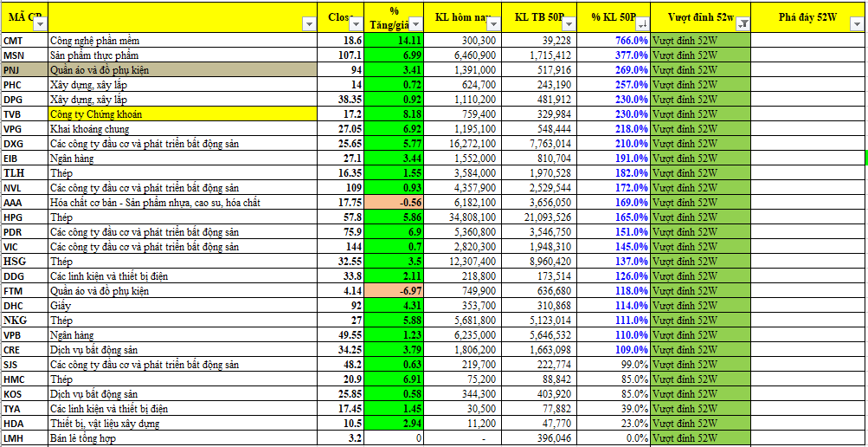
Task: Click the Vượt đỉnh 52W cell in the EIB row
Action: (701, 159)
